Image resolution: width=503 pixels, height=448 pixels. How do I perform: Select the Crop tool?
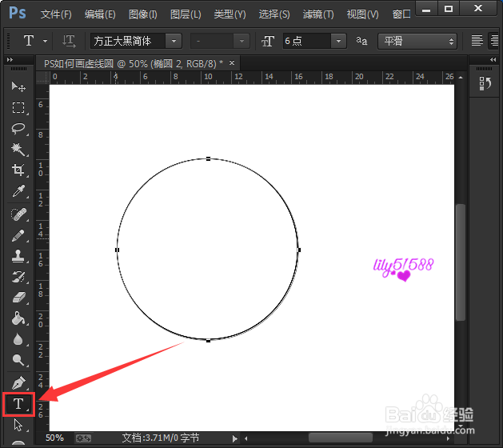click(x=18, y=170)
